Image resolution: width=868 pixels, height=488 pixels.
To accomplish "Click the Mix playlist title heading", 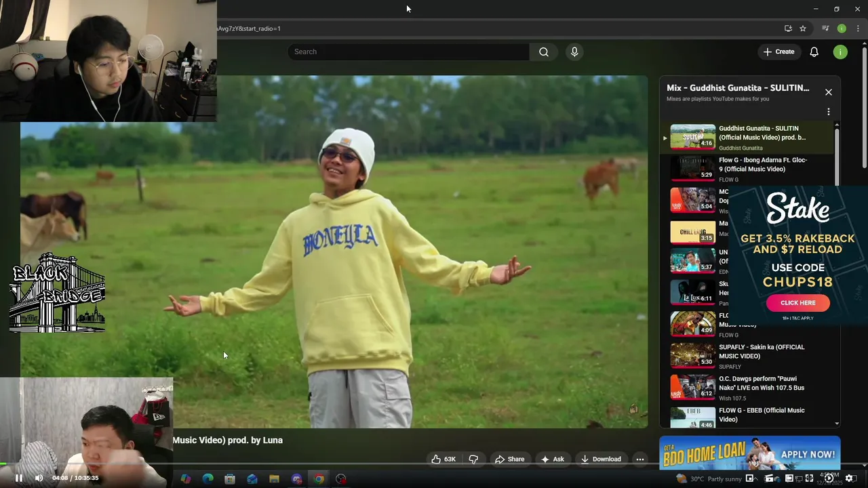I will 738,88.
